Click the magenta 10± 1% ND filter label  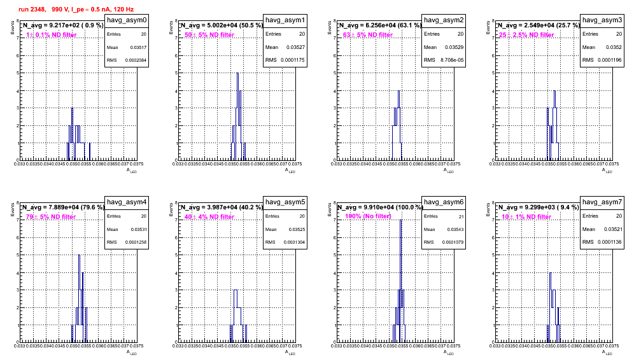coord(526,217)
